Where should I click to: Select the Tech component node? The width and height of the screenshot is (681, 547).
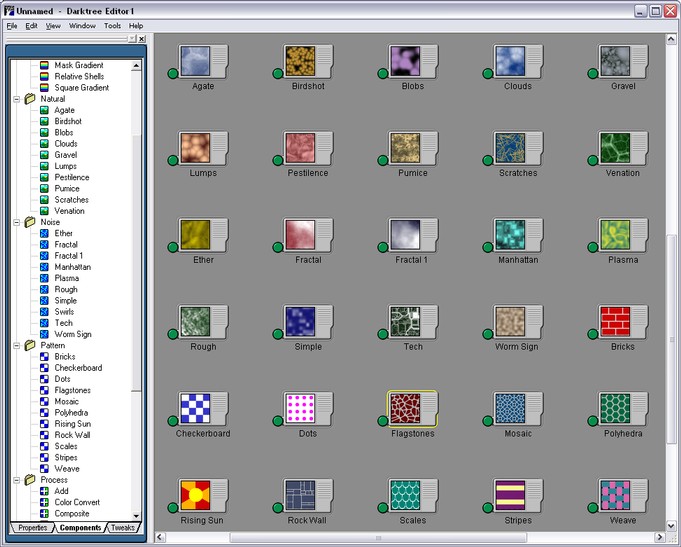[x=413, y=322]
